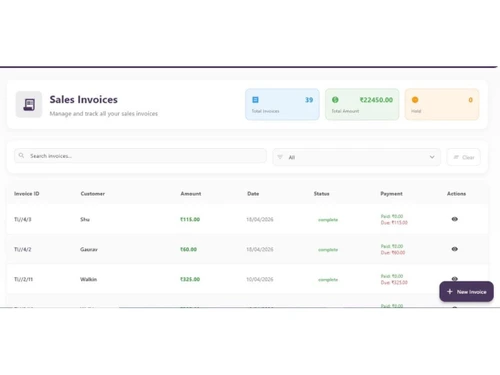This screenshot has height=375, width=500.
Task: Focus the Search invoices field
Action: tap(140, 156)
